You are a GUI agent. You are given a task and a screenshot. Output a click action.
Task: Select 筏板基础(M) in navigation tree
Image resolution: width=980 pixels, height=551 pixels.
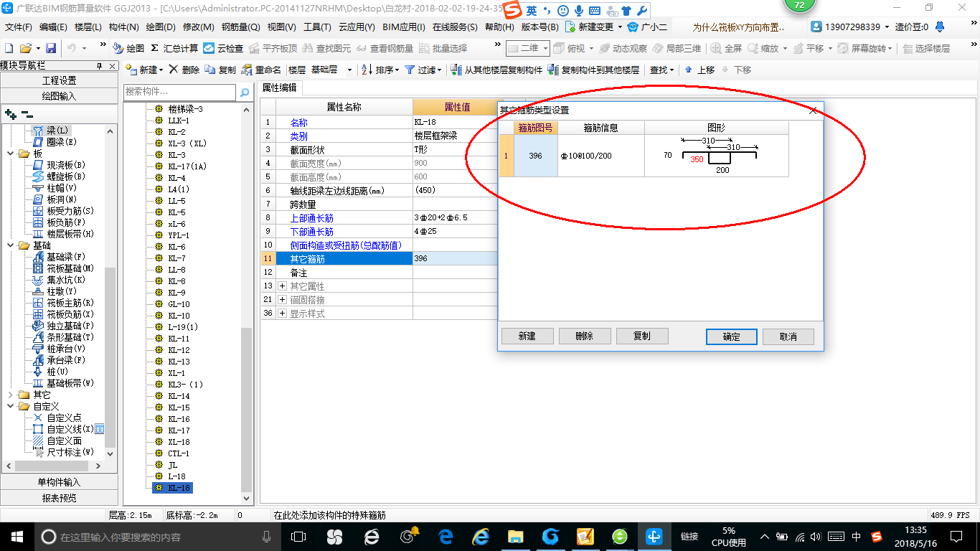[x=63, y=268]
